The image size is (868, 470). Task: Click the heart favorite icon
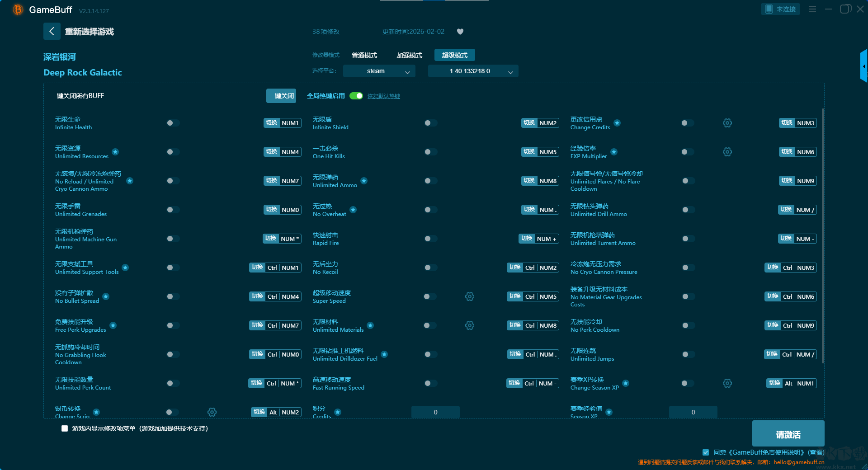click(x=460, y=32)
